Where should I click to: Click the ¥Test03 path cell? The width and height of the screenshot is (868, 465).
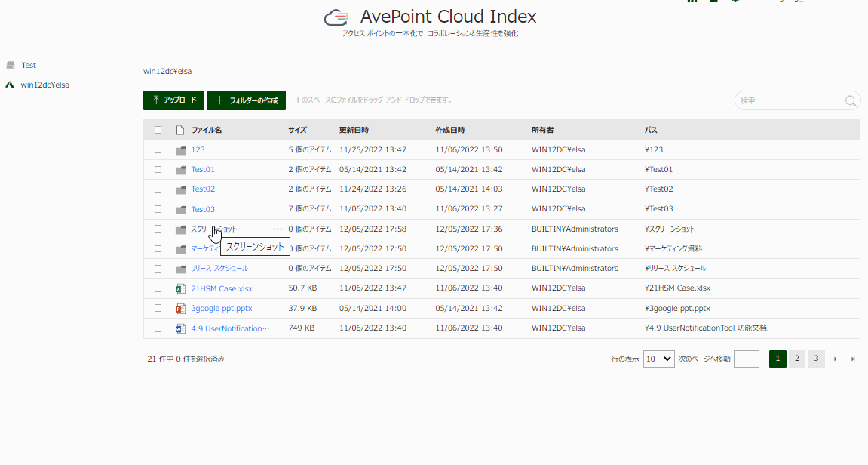[659, 209]
